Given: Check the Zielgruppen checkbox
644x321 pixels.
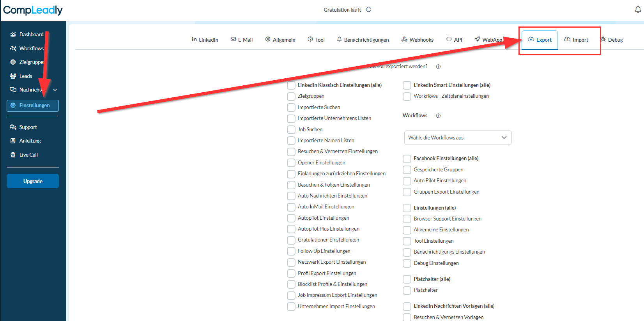Looking at the screenshot, I should click(291, 96).
